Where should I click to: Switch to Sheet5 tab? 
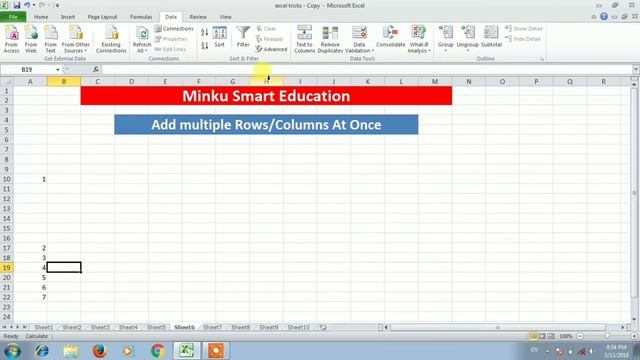tap(156, 327)
